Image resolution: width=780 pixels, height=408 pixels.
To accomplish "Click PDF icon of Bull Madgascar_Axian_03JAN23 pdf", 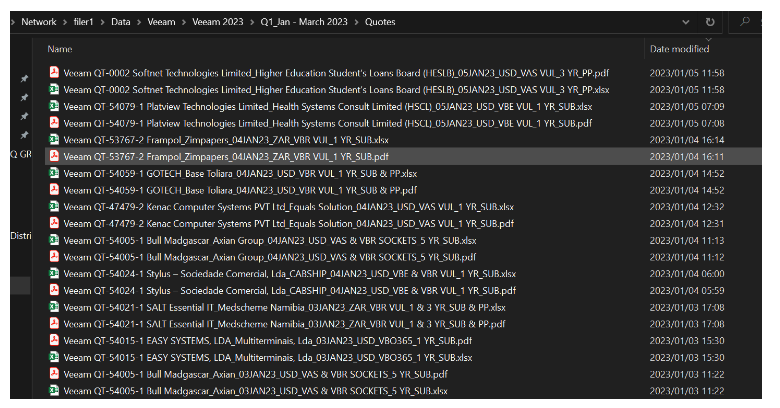I will [54, 374].
